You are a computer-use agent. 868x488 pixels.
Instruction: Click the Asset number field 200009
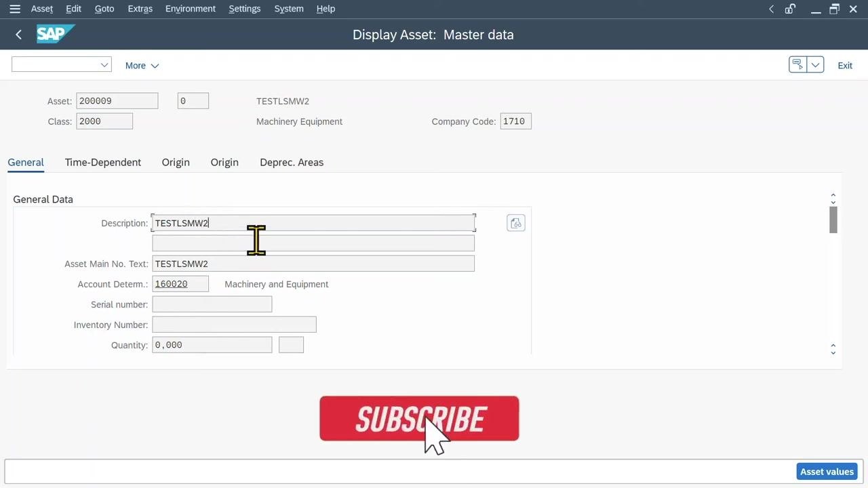[x=117, y=101]
